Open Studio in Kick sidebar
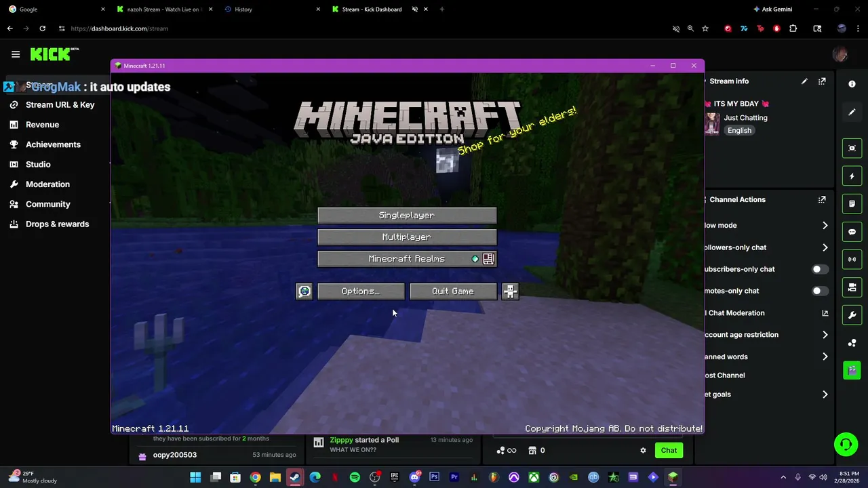Viewport: 868px width, 488px height. [x=38, y=164]
